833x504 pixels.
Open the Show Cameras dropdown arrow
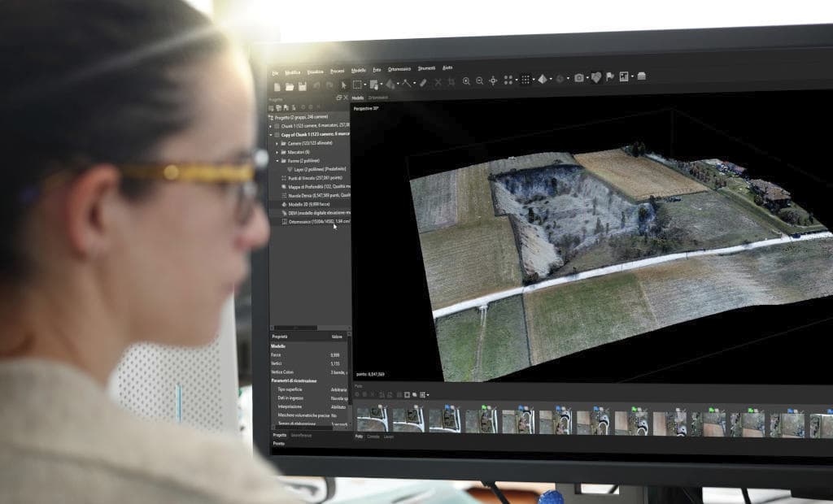(587, 78)
